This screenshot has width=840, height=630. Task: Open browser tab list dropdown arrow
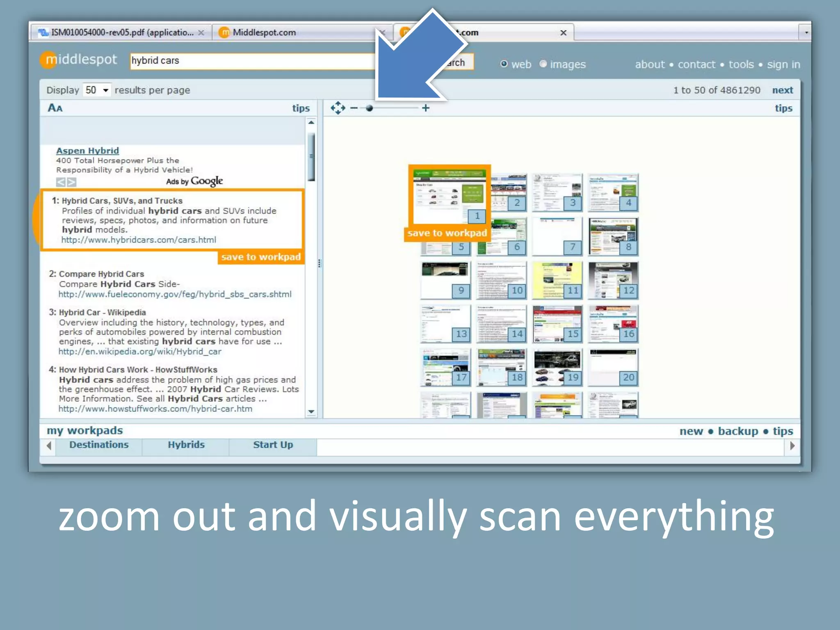806,32
